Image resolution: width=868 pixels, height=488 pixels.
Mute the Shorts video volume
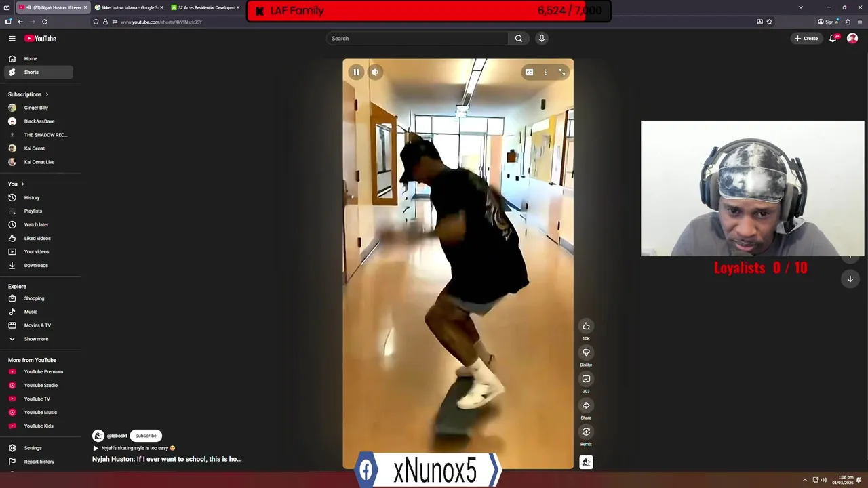tap(375, 73)
